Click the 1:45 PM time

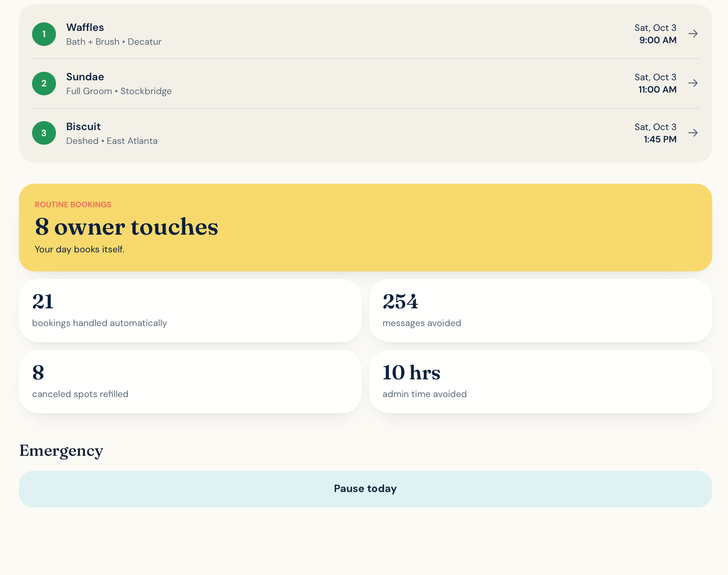click(660, 139)
